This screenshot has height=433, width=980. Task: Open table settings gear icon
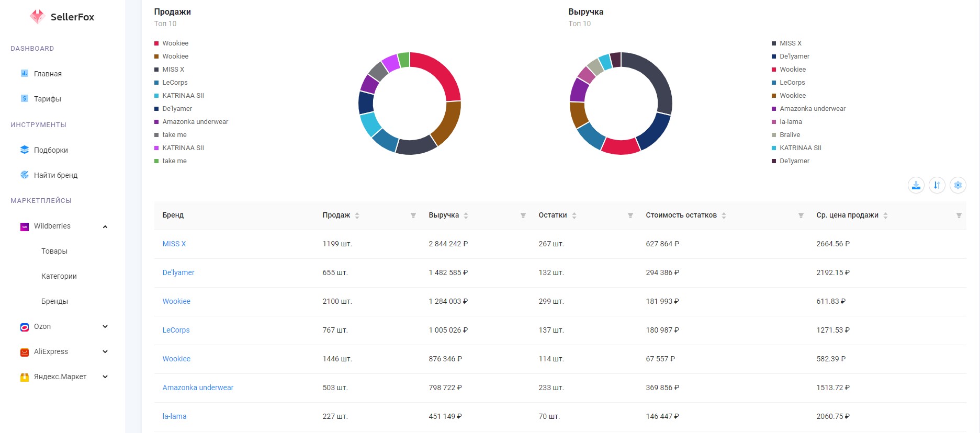pos(958,185)
